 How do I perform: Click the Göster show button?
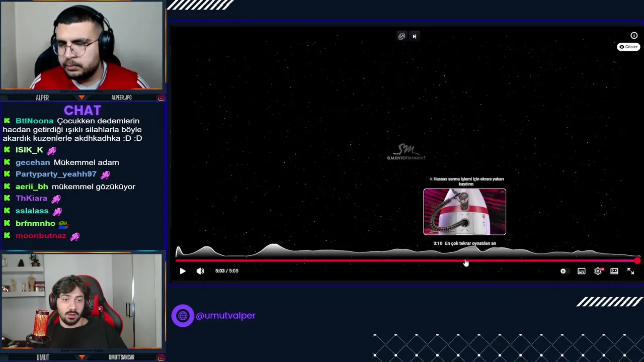coord(628,47)
